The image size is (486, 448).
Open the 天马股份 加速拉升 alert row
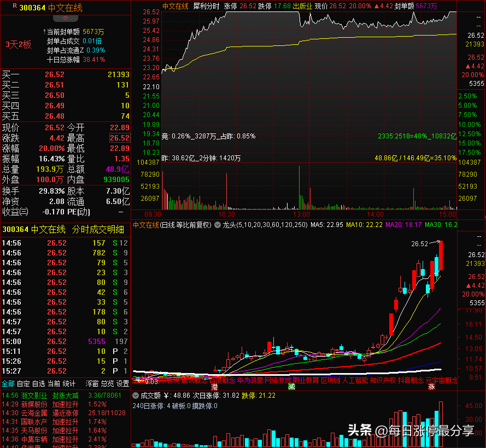tap(65, 430)
